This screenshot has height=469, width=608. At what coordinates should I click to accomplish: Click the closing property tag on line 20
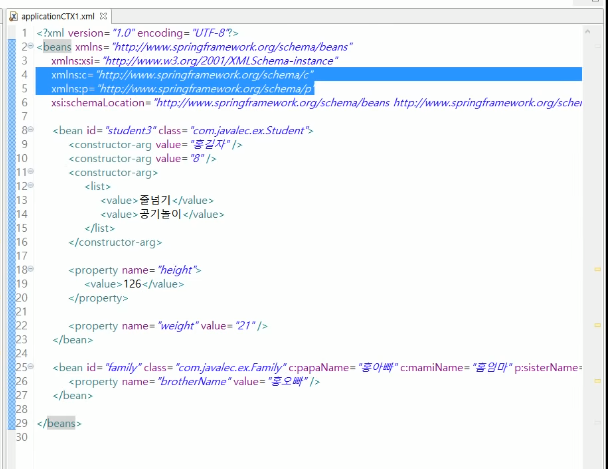pyautogui.click(x=98, y=298)
